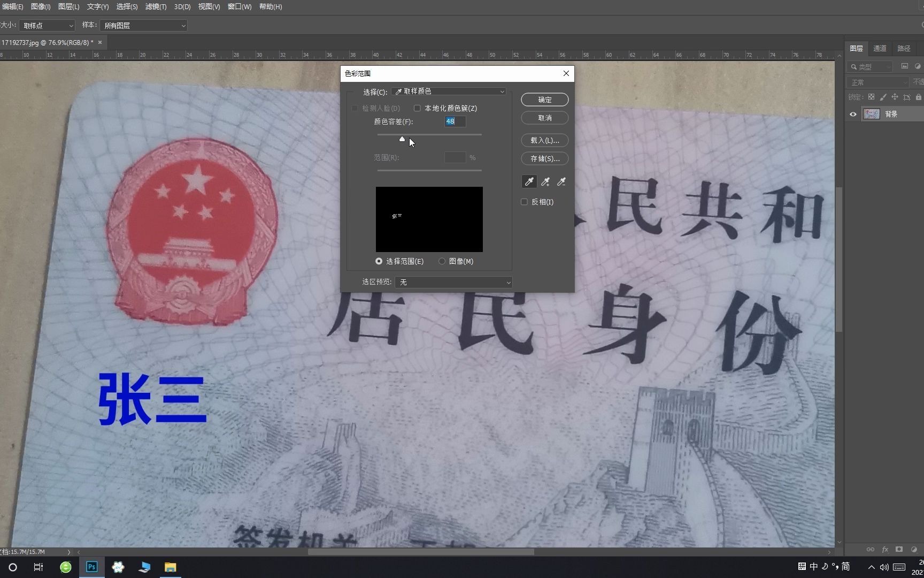The height and width of the screenshot is (578, 924).
Task: Open the touch keyboard tray icon
Action: click(x=899, y=567)
